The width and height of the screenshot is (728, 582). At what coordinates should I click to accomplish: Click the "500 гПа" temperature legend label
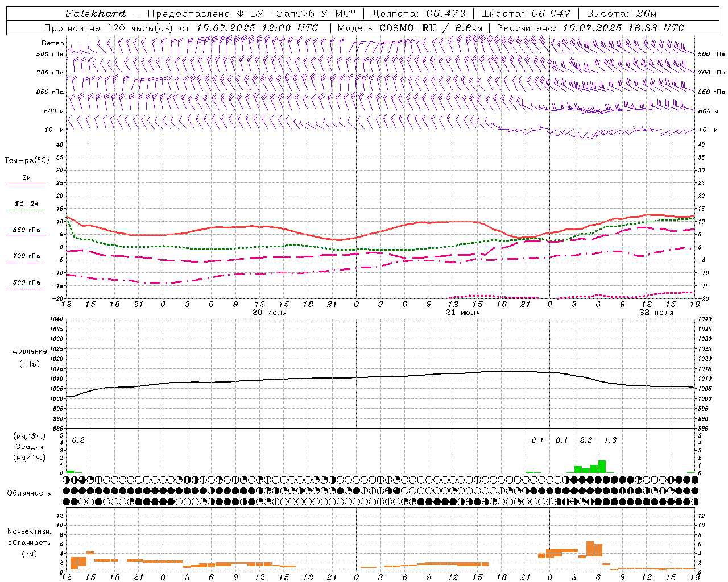coord(27,282)
